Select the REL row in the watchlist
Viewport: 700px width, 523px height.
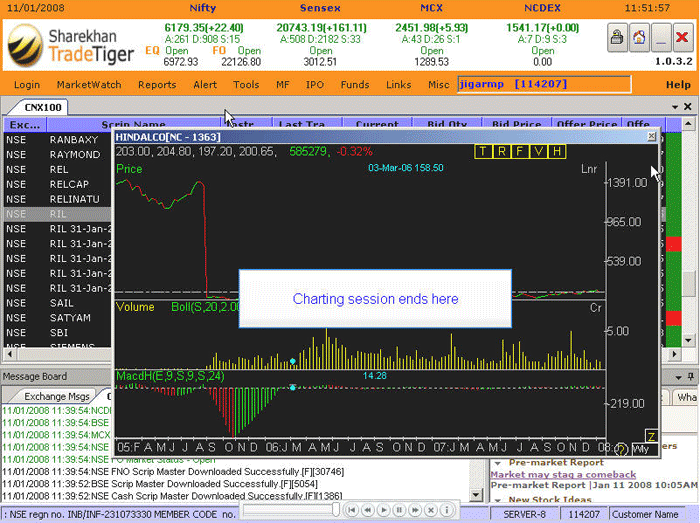[x=57, y=170]
